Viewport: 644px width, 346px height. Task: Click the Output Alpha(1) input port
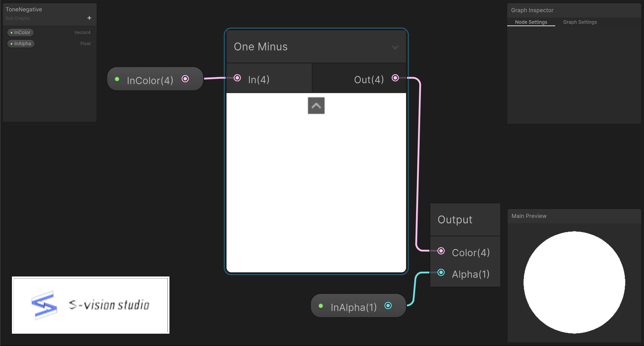(x=441, y=272)
